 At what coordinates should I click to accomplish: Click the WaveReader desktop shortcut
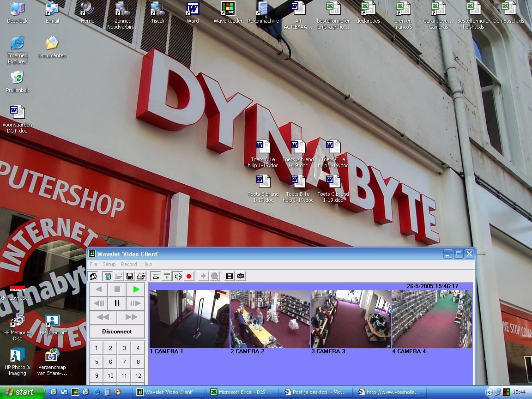coord(228,13)
